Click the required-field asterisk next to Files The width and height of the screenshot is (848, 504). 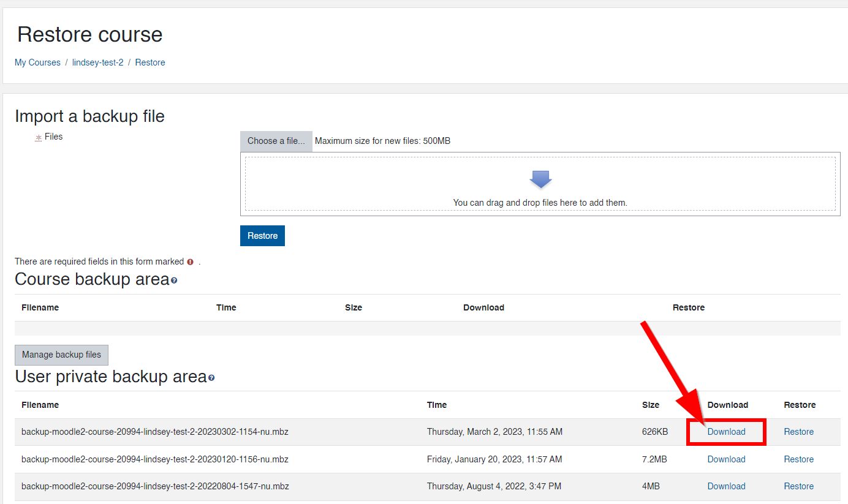pyautogui.click(x=39, y=138)
